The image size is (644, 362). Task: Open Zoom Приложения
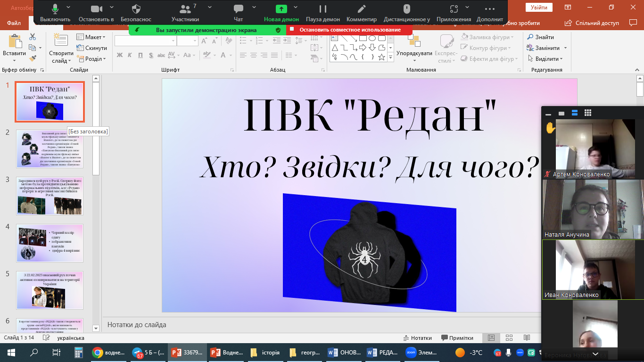[x=454, y=13]
